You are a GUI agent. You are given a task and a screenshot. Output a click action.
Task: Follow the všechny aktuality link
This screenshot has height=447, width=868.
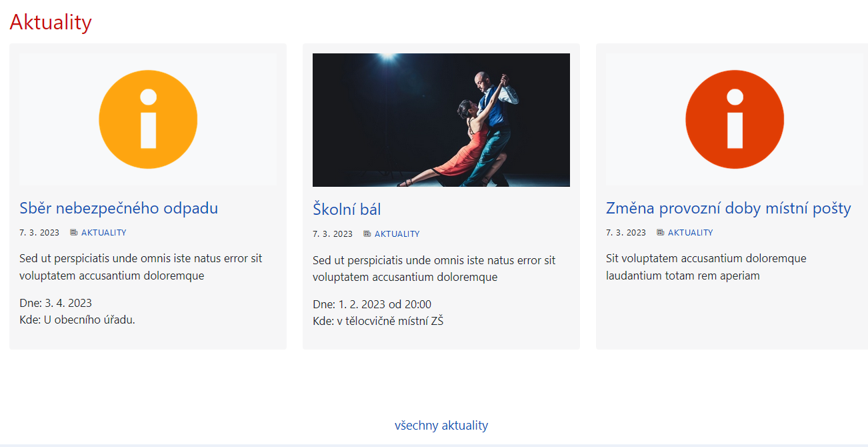pos(441,426)
